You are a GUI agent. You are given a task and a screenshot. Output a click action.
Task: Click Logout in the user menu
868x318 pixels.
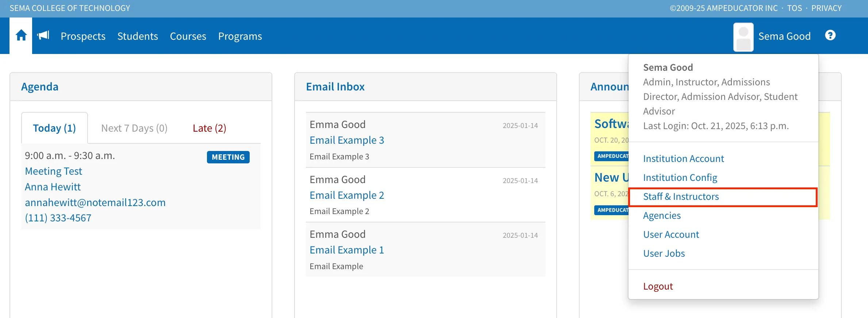tap(658, 286)
